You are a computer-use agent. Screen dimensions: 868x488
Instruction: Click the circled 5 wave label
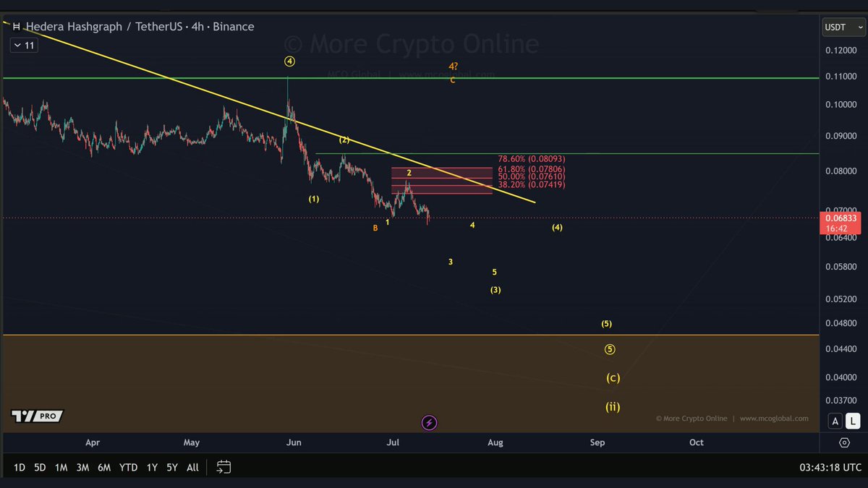[x=610, y=350]
